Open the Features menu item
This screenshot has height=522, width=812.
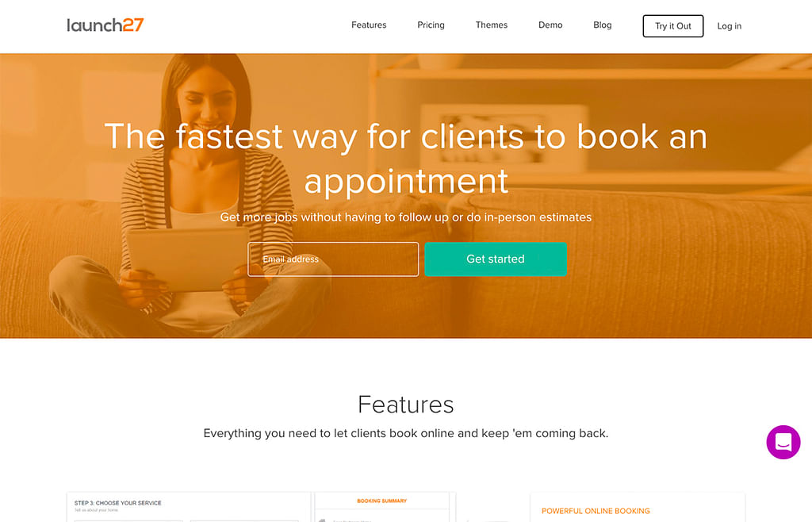click(x=369, y=25)
